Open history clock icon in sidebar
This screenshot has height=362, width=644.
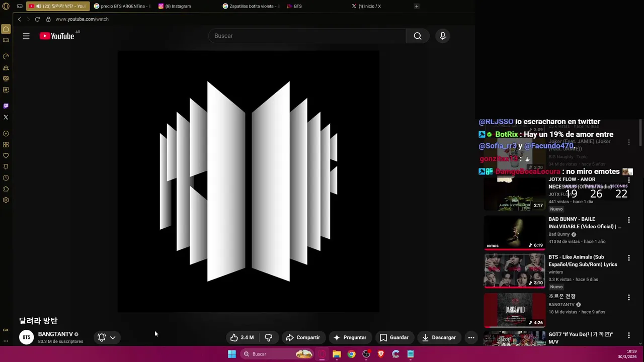click(6, 178)
